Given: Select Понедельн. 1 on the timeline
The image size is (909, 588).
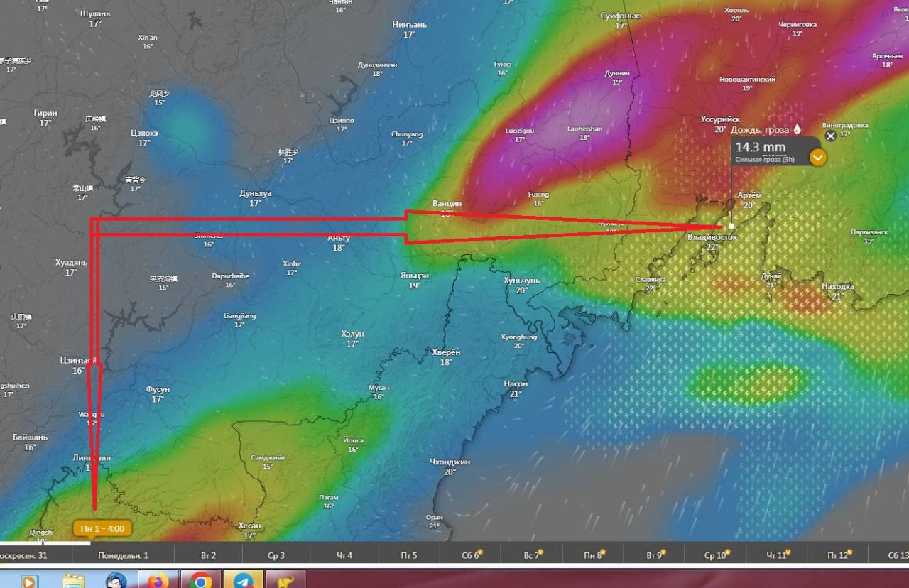Looking at the screenshot, I should click(124, 555).
